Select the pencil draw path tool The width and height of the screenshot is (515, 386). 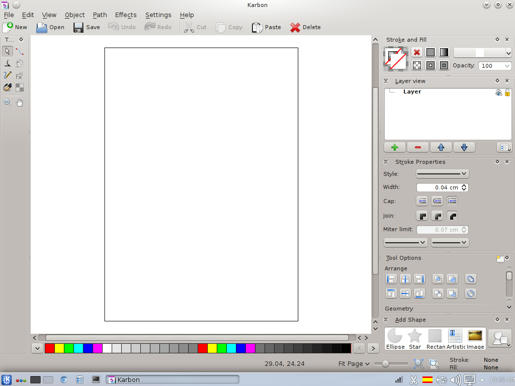7,75
